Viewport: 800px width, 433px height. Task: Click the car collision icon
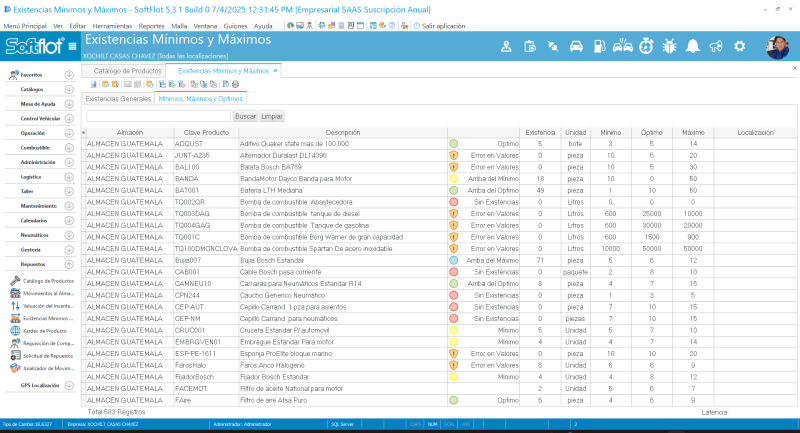622,46
